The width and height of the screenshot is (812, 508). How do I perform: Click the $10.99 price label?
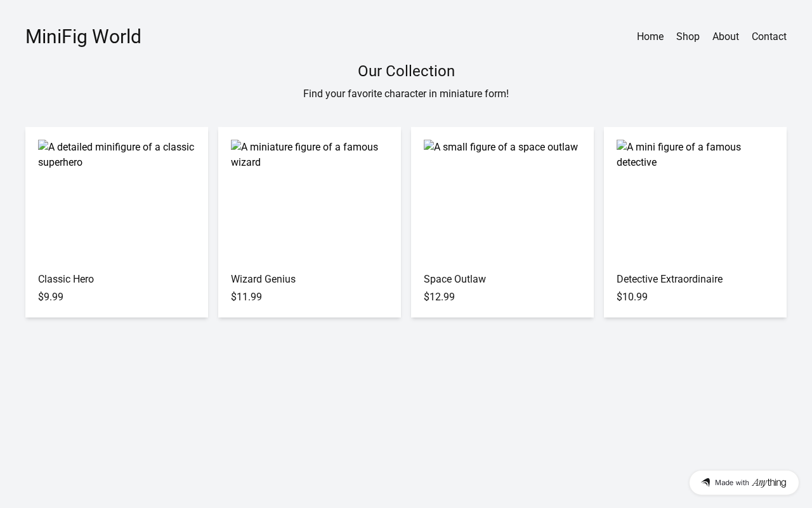pos(632,297)
